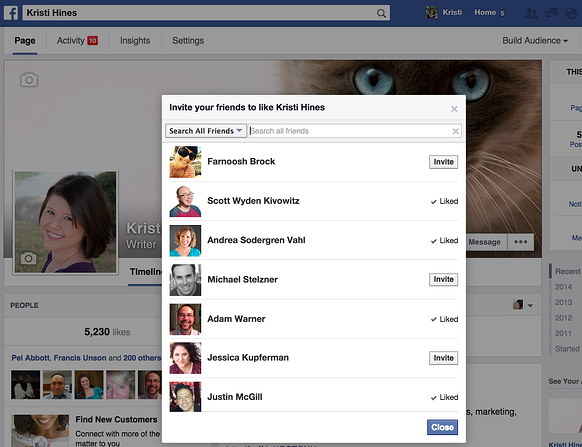Viewport: 582px width, 447px height.
Task: Click Michael Stelzner's photo
Action: pos(185,280)
